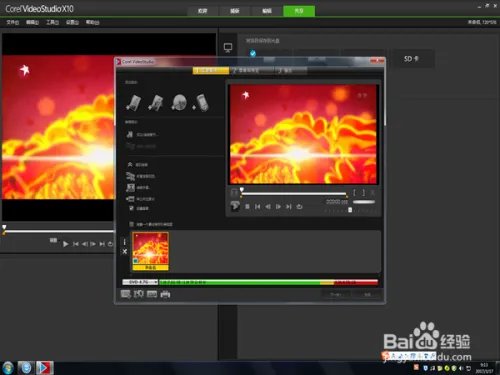Image resolution: width=500 pixels, height=375 pixels.
Task: Open the fourth menu in menu bar
Action: click(72, 22)
